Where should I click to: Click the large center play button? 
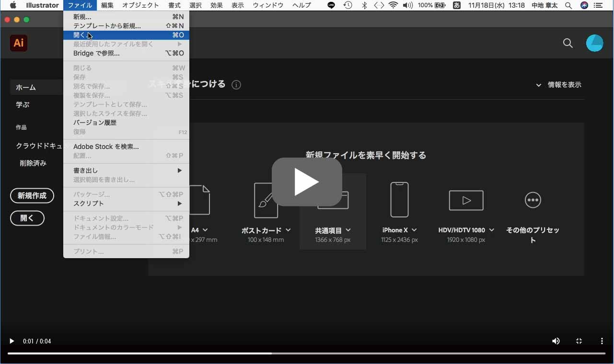(307, 182)
